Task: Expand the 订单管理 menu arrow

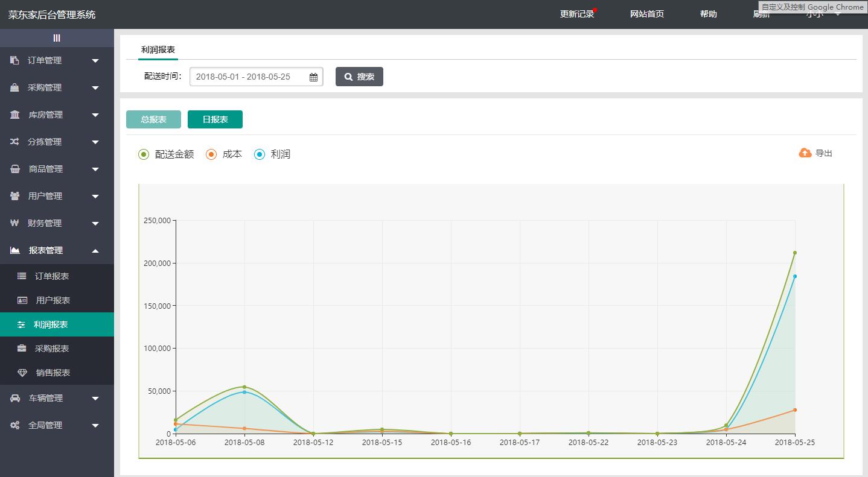Action: click(x=95, y=60)
